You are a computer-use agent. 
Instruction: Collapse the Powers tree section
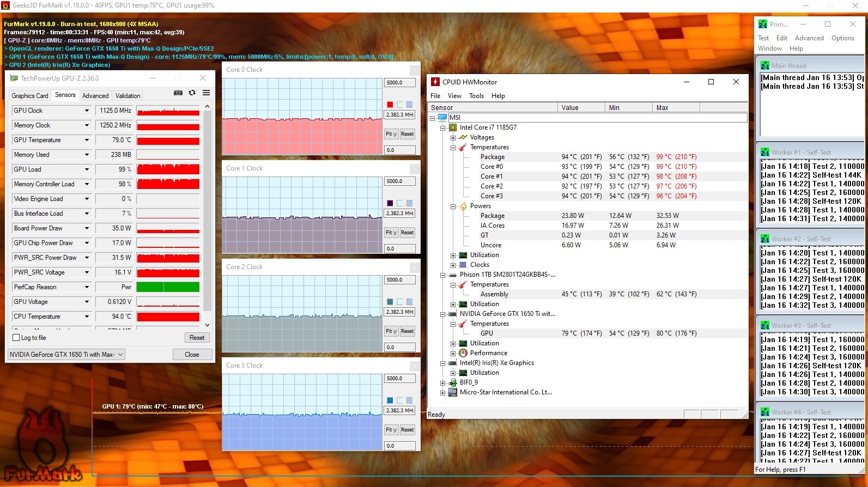click(x=453, y=206)
